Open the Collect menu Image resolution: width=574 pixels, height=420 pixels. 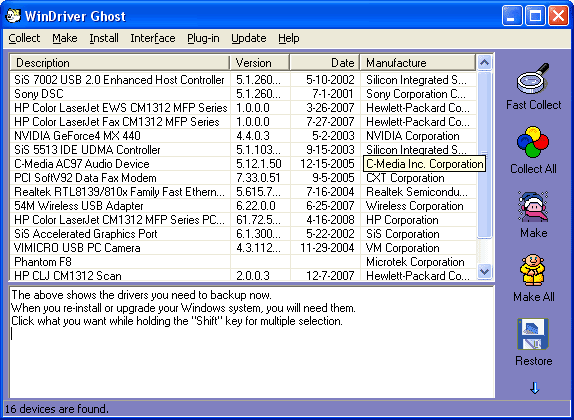(x=24, y=38)
